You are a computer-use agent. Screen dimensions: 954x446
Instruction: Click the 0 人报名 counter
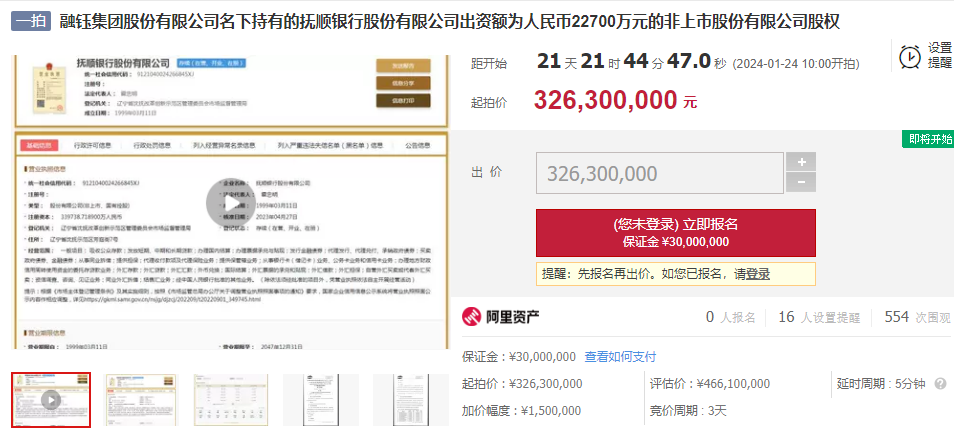point(730,317)
